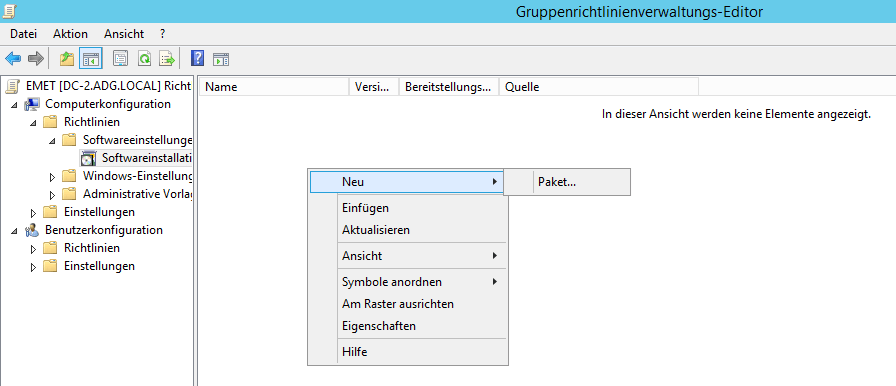This screenshot has width=896, height=386.
Task: Click the Quelle column header
Action: (x=598, y=87)
